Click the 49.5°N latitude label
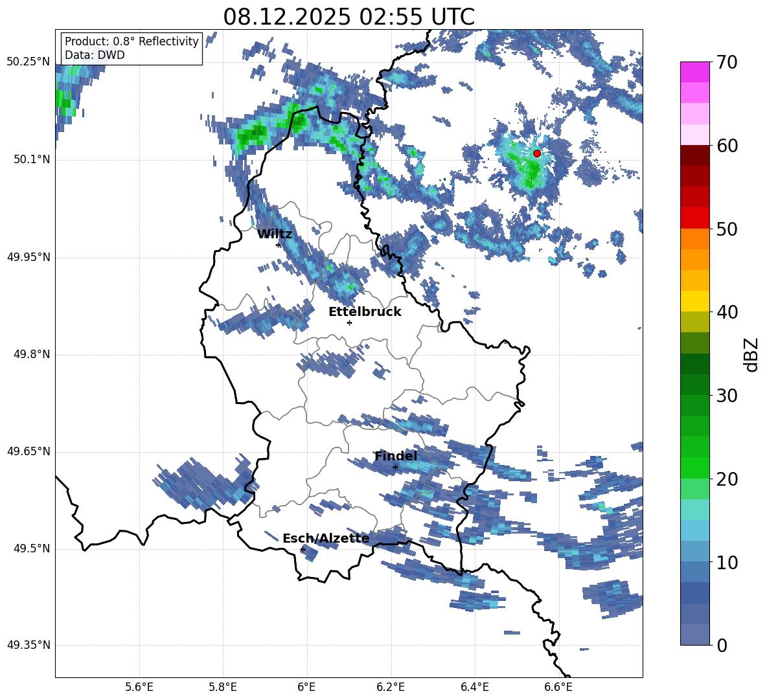 (x=32, y=548)
